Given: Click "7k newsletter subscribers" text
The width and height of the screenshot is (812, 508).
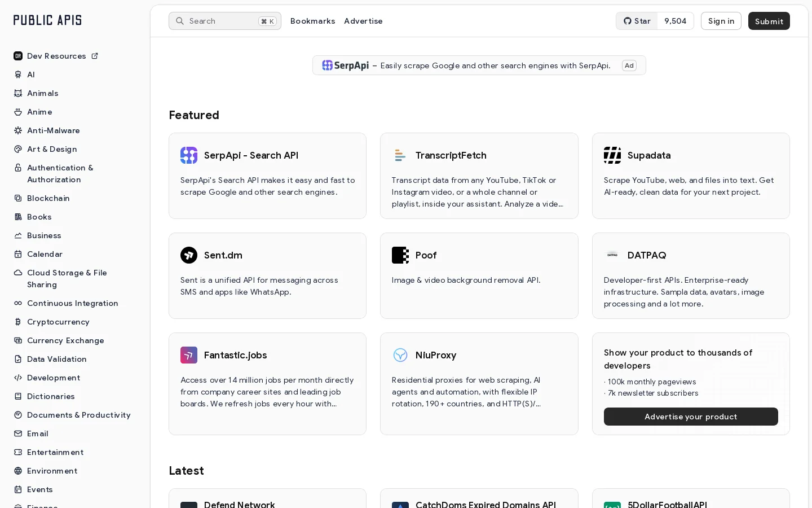Looking at the screenshot, I should coord(653,393).
